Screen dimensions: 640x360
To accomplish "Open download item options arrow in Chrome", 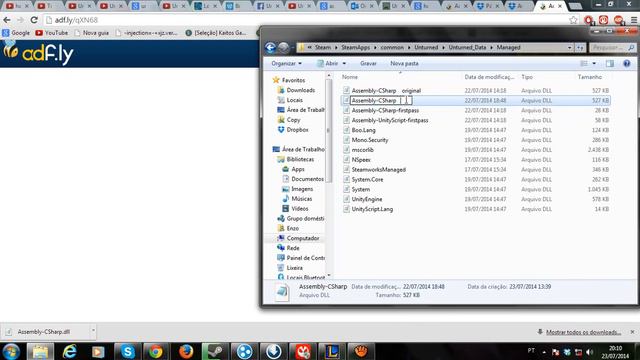I will pyautogui.click(x=93, y=331).
